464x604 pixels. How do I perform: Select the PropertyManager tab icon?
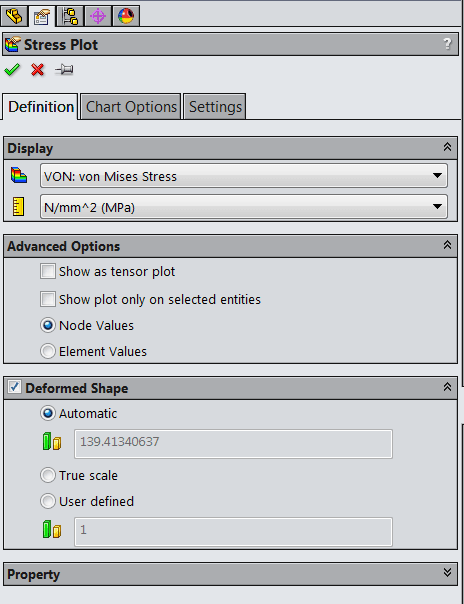[x=42, y=16]
